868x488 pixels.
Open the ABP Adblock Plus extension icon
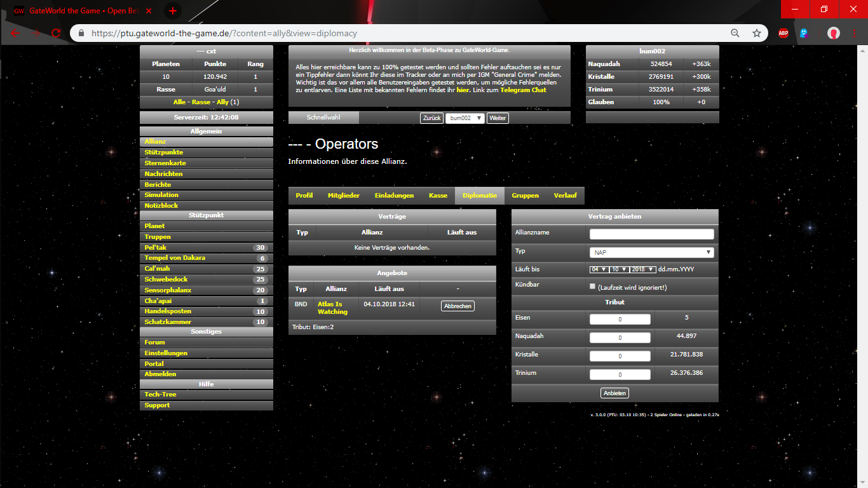[x=783, y=33]
